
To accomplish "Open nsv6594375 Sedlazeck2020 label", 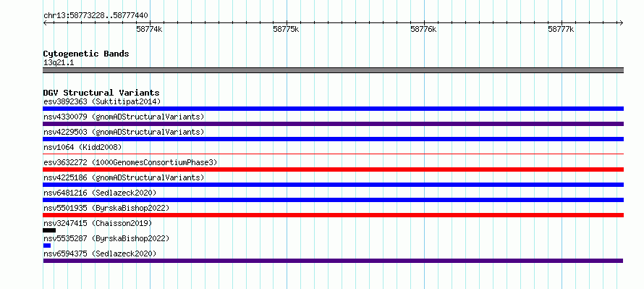I will [100, 254].
